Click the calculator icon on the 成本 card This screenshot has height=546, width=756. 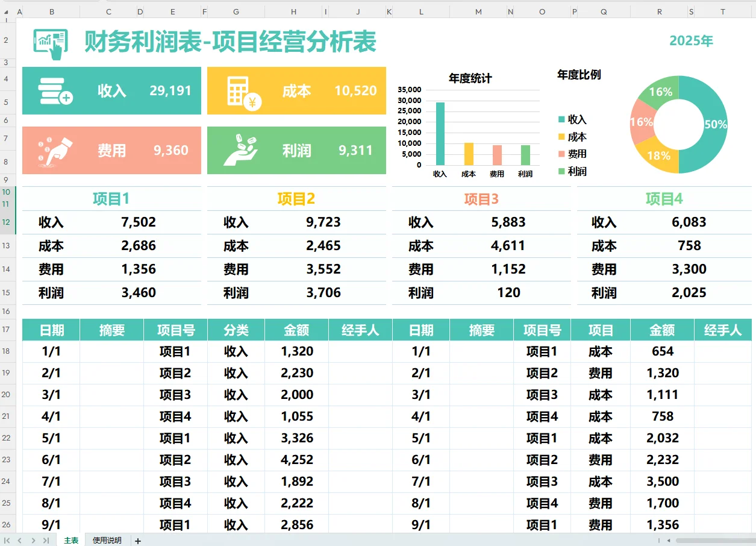[243, 91]
